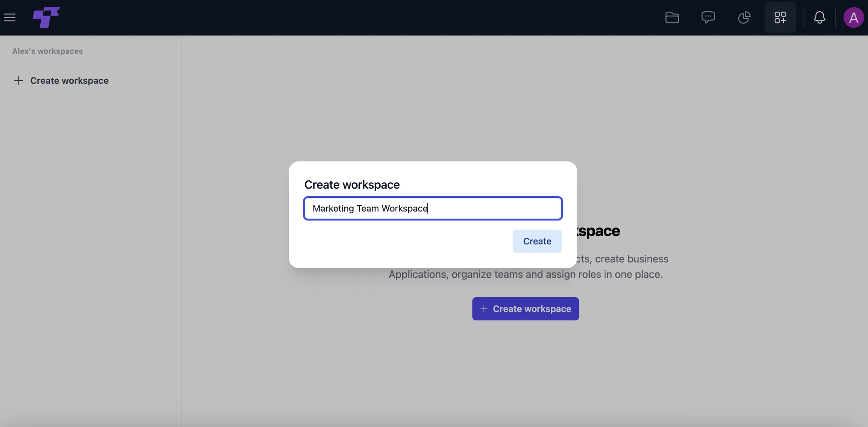This screenshot has width=868, height=427.
Task: Click the apps grid plus icon
Action: (780, 17)
